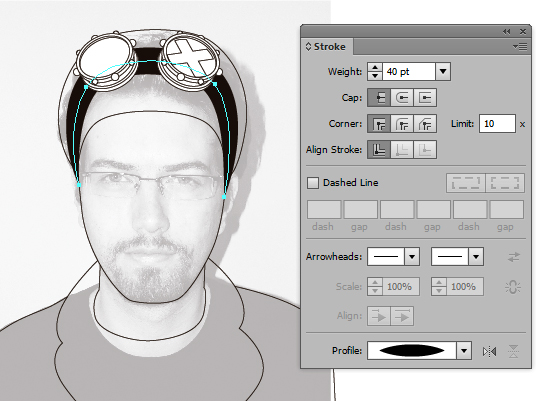The width and height of the screenshot is (557, 401).
Task: Click the bottom-left anchor point of strap path
Action: (79, 185)
